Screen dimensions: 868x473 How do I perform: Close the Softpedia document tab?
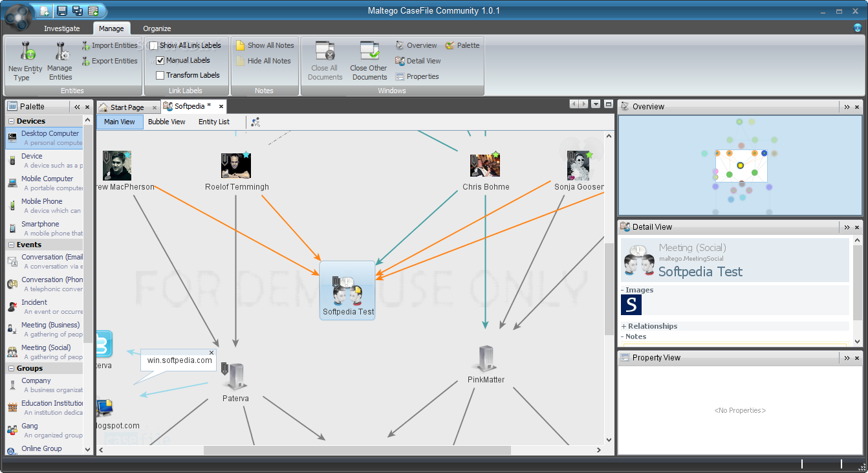coord(221,106)
